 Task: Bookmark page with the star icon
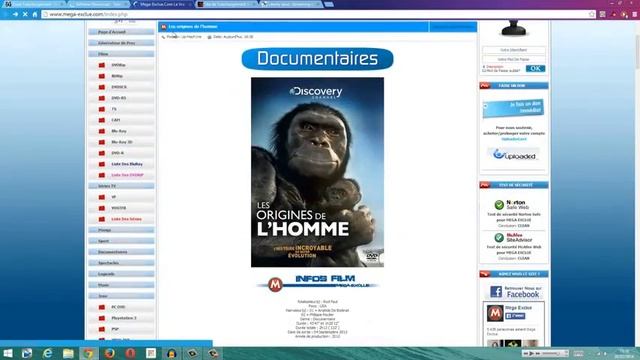(x=592, y=14)
